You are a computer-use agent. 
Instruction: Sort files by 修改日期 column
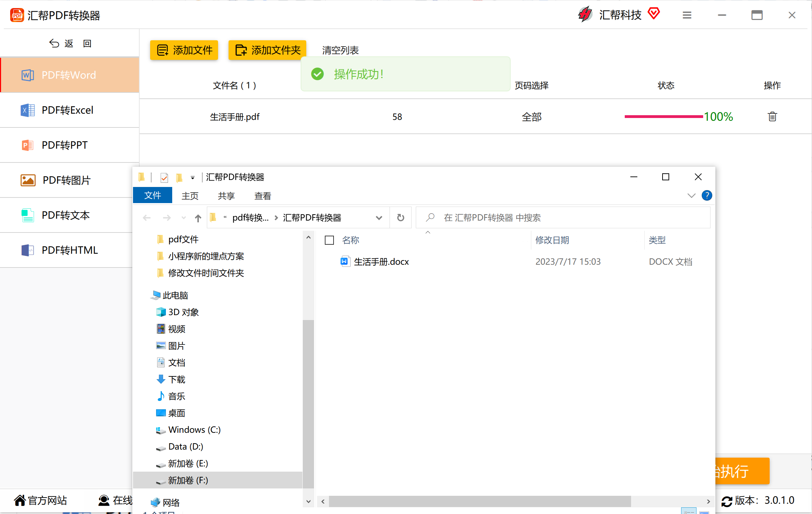(552, 240)
